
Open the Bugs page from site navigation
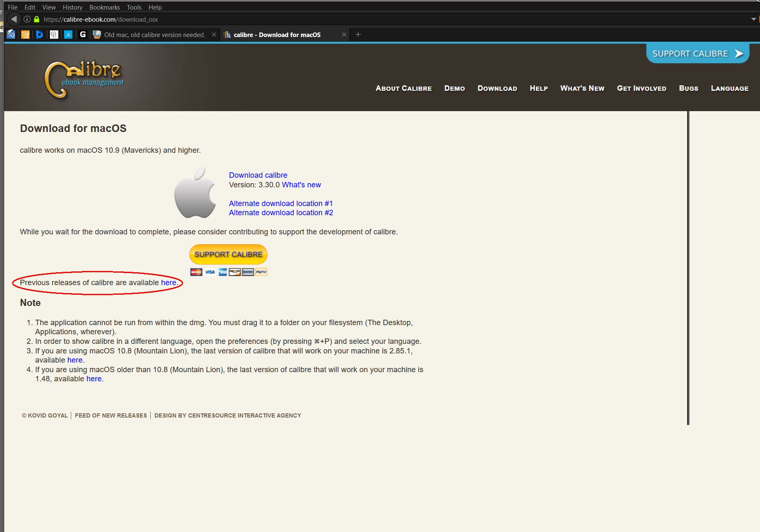689,88
